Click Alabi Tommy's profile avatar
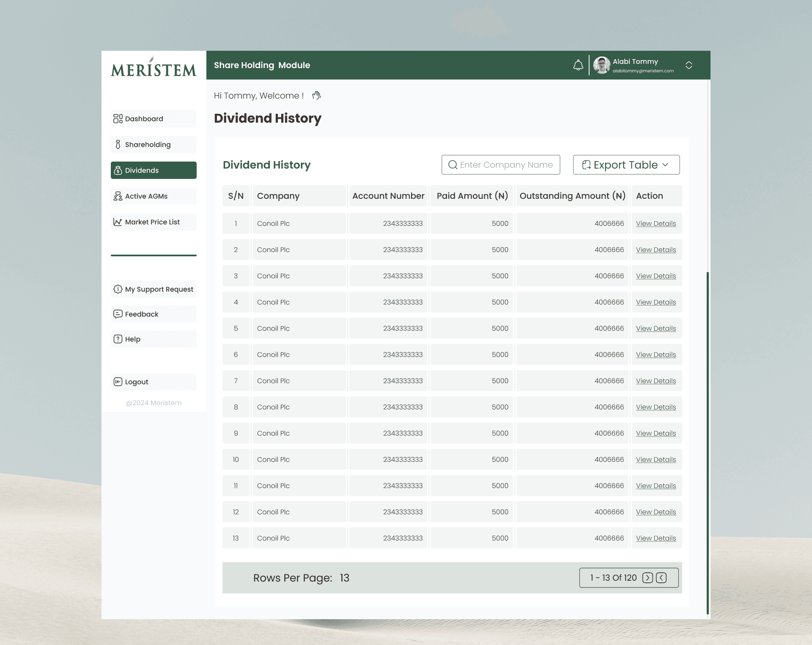 (x=601, y=65)
